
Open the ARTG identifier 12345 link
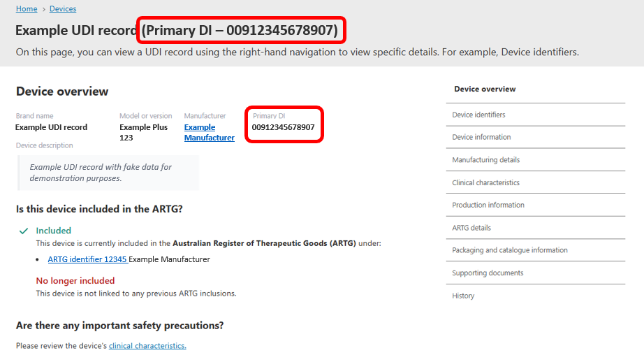point(87,259)
